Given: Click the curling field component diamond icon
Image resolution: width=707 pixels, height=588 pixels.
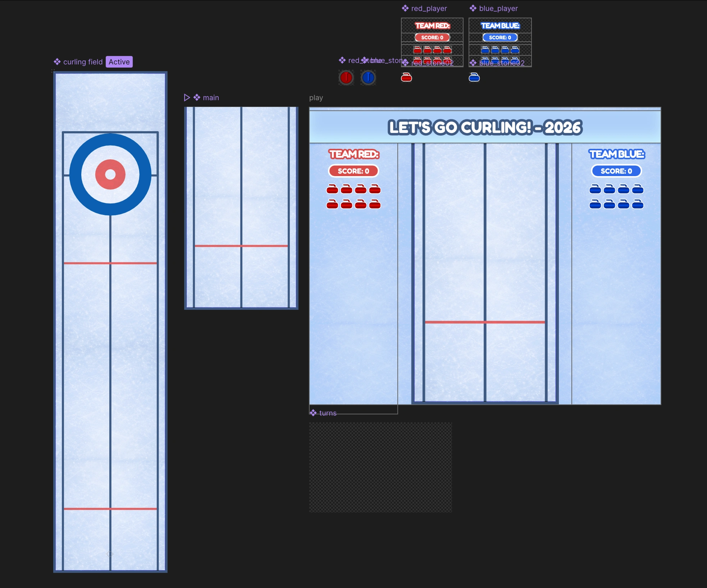Looking at the screenshot, I should (57, 62).
